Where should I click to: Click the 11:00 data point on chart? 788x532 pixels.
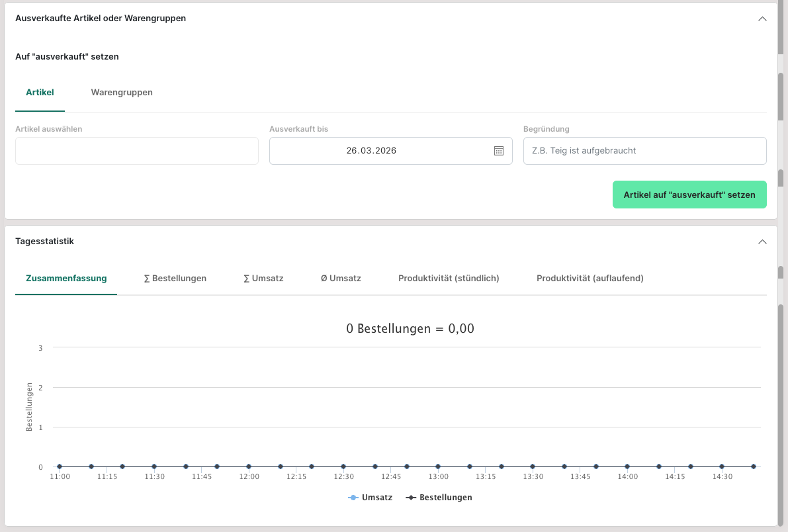coord(60,466)
